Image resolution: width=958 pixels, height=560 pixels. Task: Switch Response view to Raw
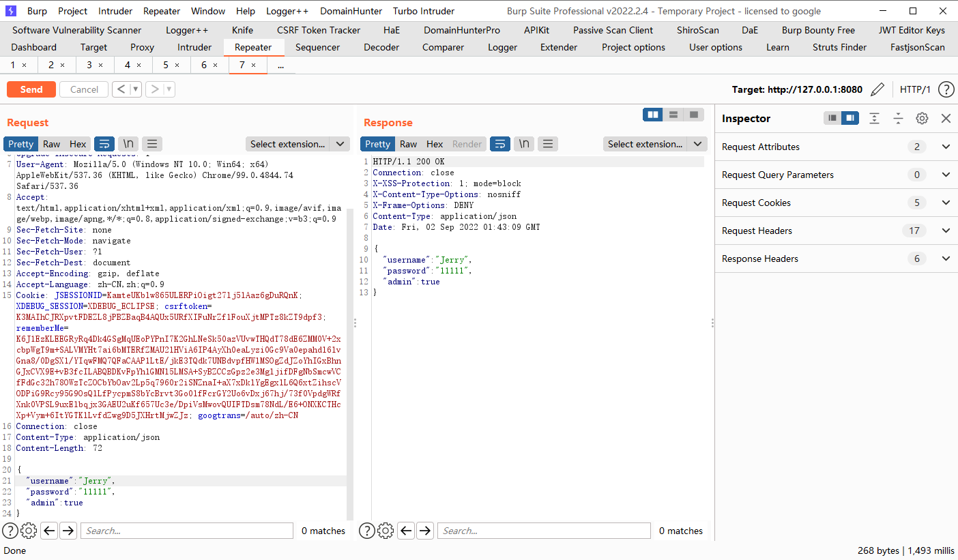pyautogui.click(x=408, y=144)
